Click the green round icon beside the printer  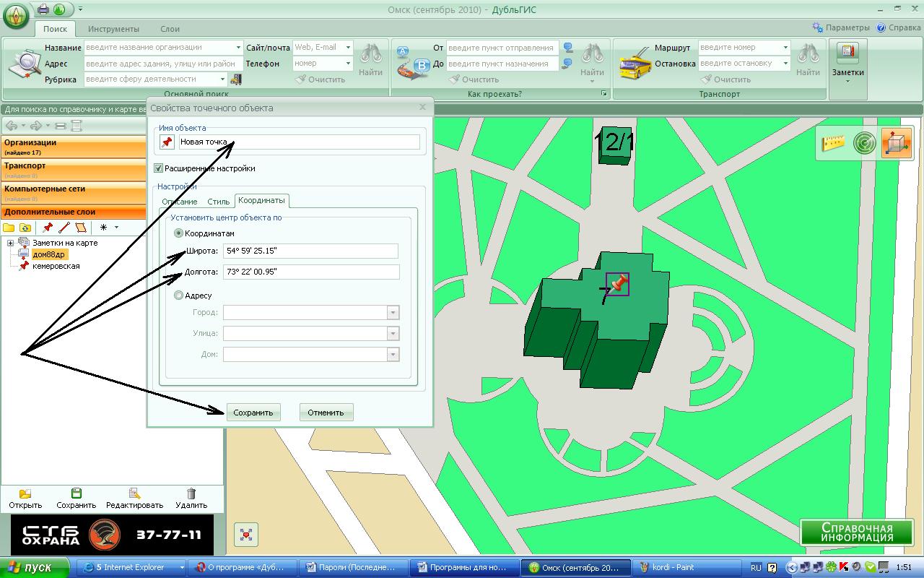[59, 9]
